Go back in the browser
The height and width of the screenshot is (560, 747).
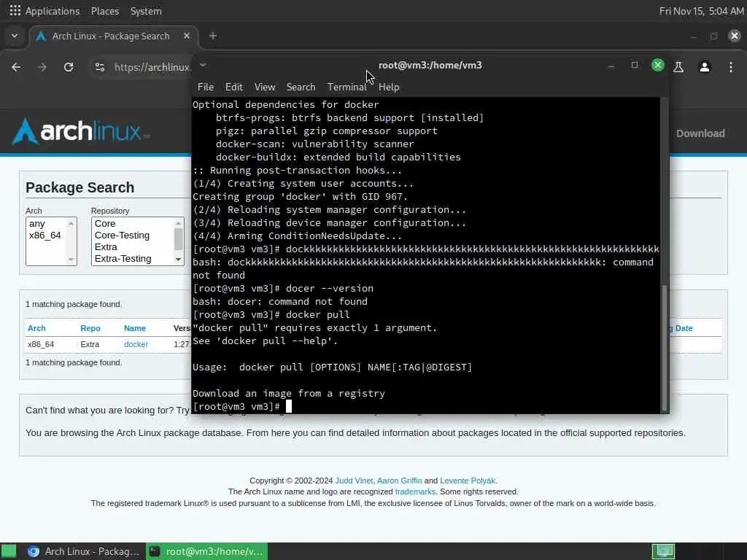[x=16, y=67]
